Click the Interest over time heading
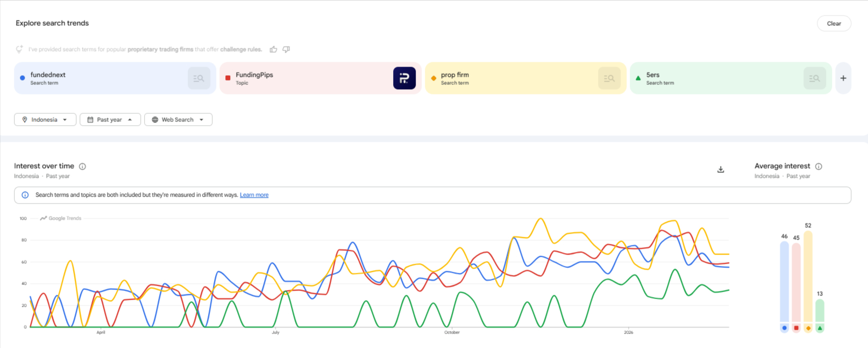The height and width of the screenshot is (348, 868). [44, 166]
